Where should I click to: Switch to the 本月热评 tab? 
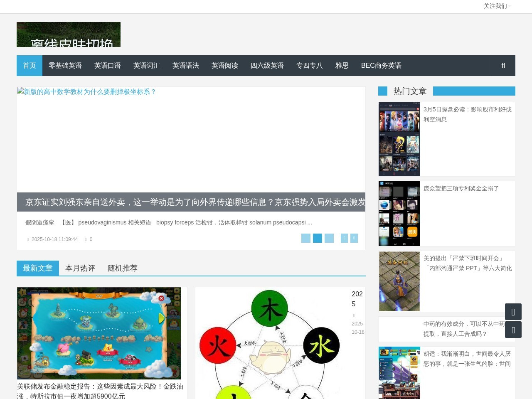[x=80, y=268]
